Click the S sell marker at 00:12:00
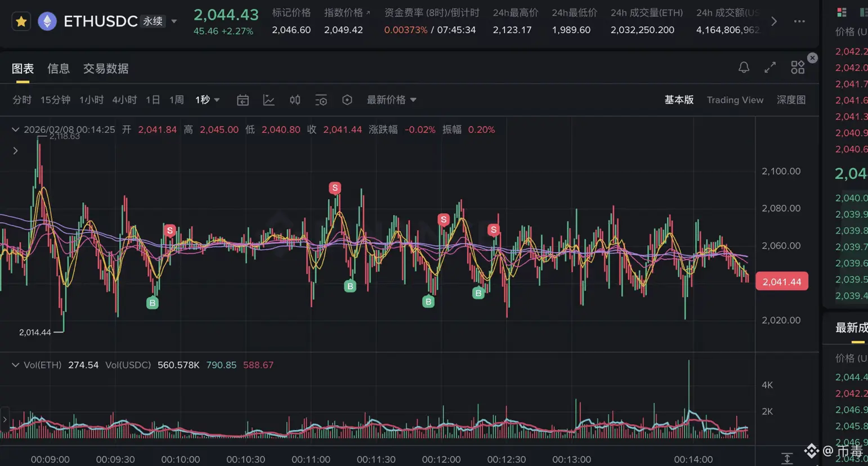The image size is (868, 466). pyautogui.click(x=444, y=219)
